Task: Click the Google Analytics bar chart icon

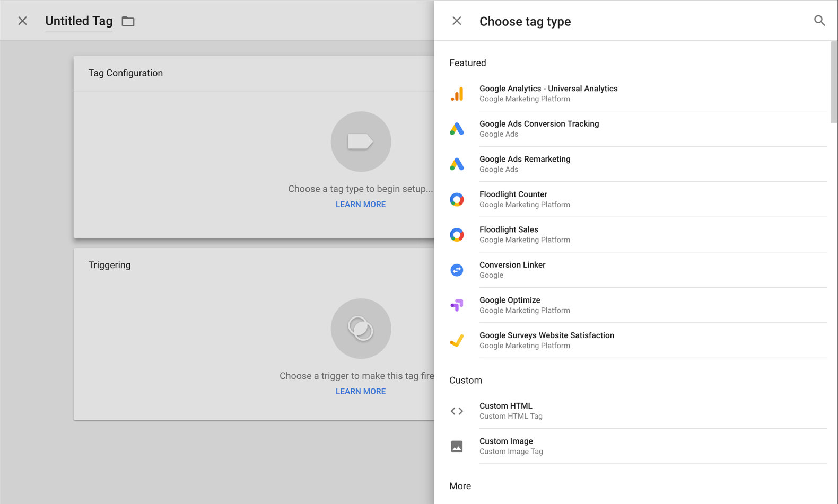Action: pos(457,94)
